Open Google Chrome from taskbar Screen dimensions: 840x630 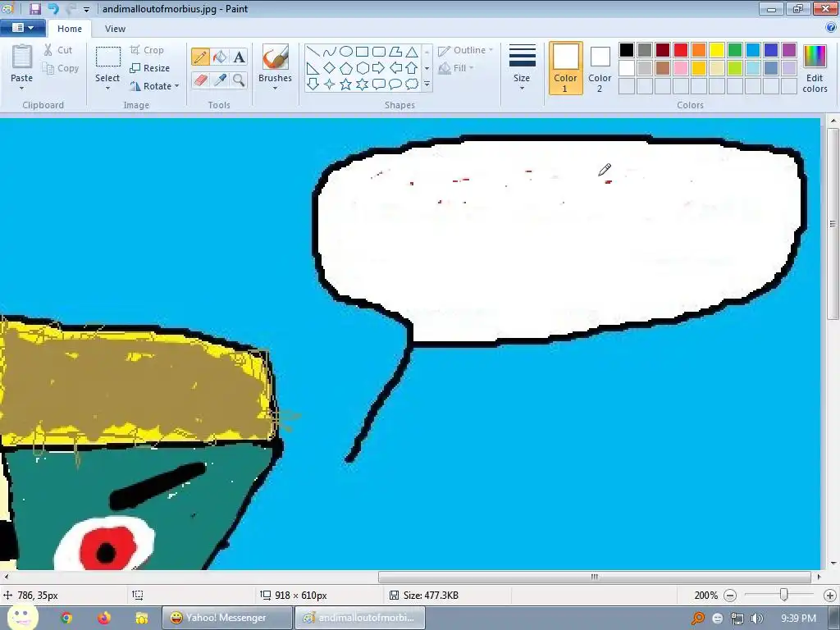(x=66, y=618)
